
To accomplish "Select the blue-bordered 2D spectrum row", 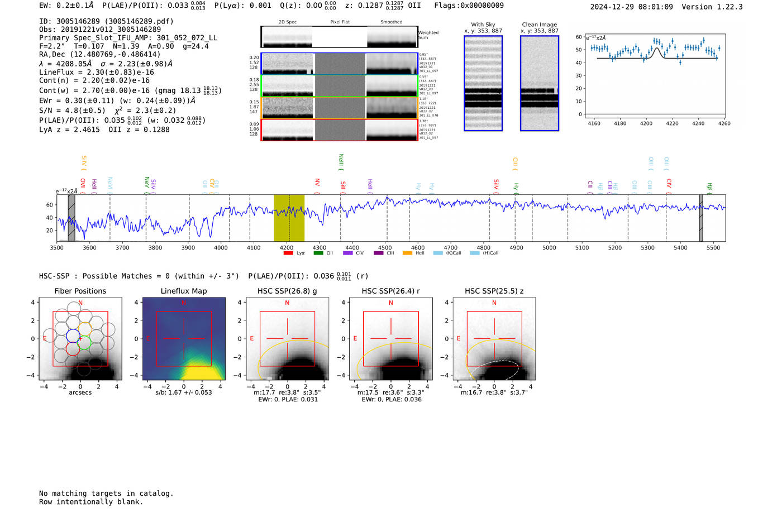I will (x=340, y=64).
